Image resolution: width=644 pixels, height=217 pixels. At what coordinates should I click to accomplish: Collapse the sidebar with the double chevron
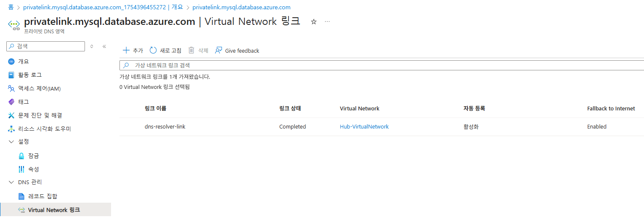(x=104, y=46)
